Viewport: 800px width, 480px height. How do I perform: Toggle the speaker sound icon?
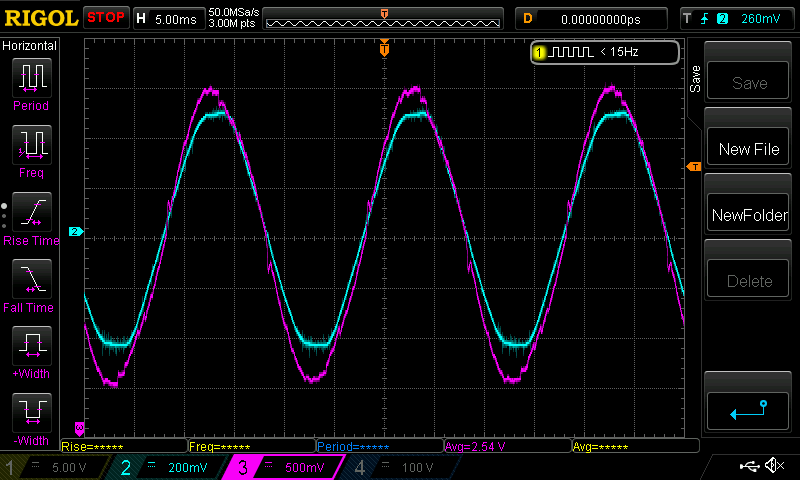773,466
